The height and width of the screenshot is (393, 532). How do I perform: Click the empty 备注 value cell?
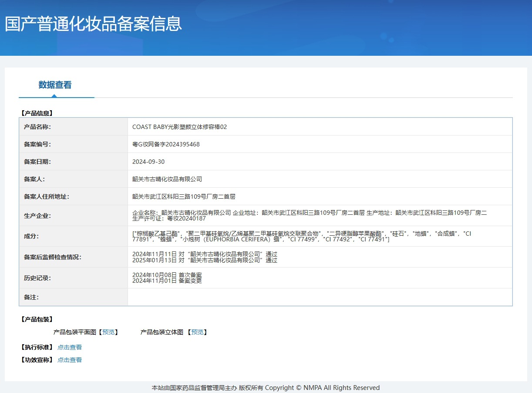tap(320, 297)
